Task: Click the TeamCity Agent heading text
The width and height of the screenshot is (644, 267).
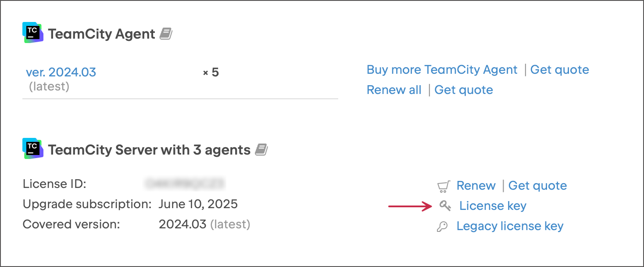Action: coord(101,34)
